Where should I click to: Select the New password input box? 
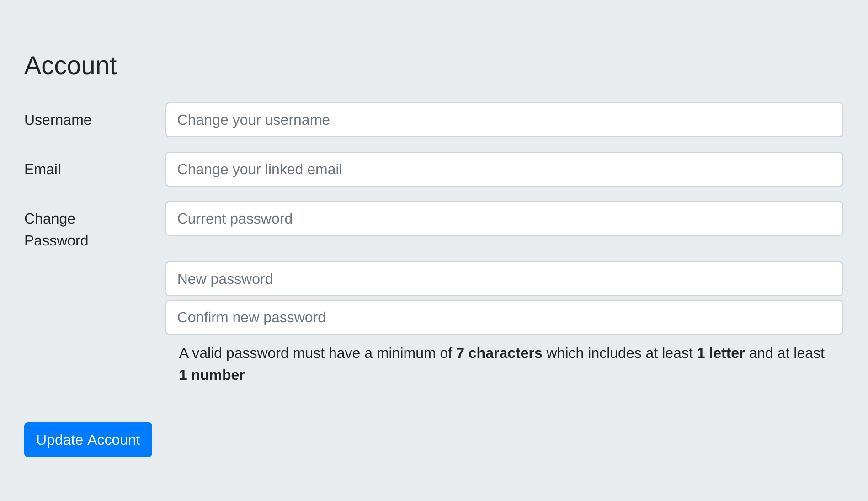click(x=503, y=279)
